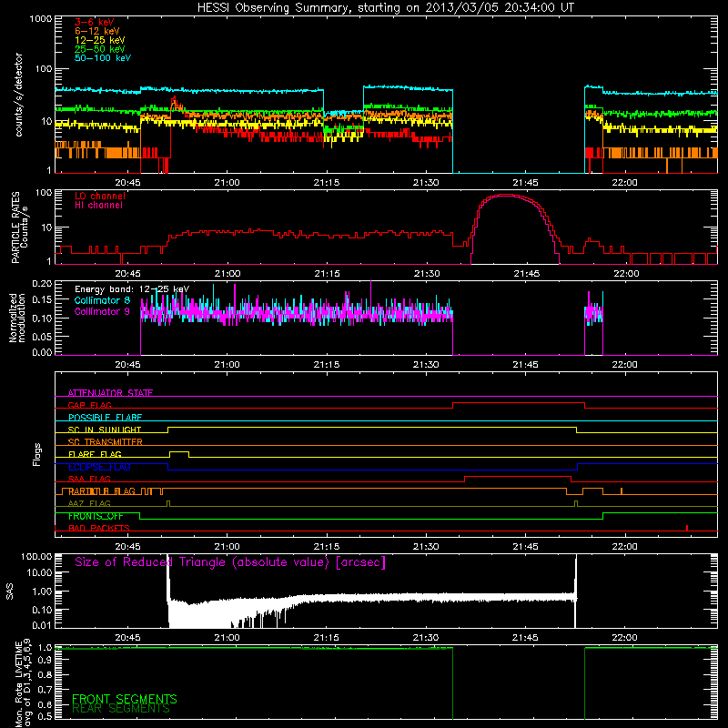Click the counts/s/detector axis label

[x=18, y=95]
